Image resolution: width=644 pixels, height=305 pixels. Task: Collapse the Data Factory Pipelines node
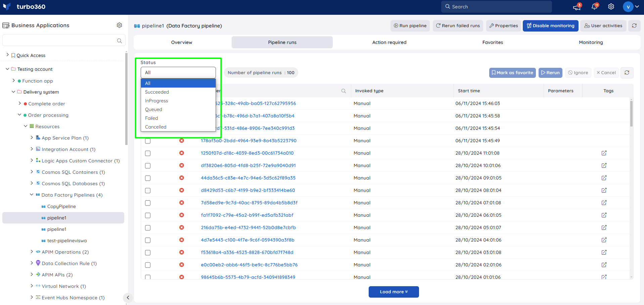pyautogui.click(x=32, y=195)
